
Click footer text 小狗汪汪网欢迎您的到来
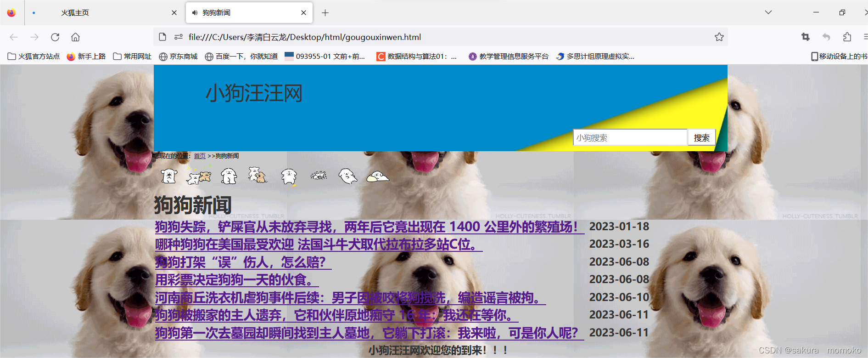(x=438, y=350)
